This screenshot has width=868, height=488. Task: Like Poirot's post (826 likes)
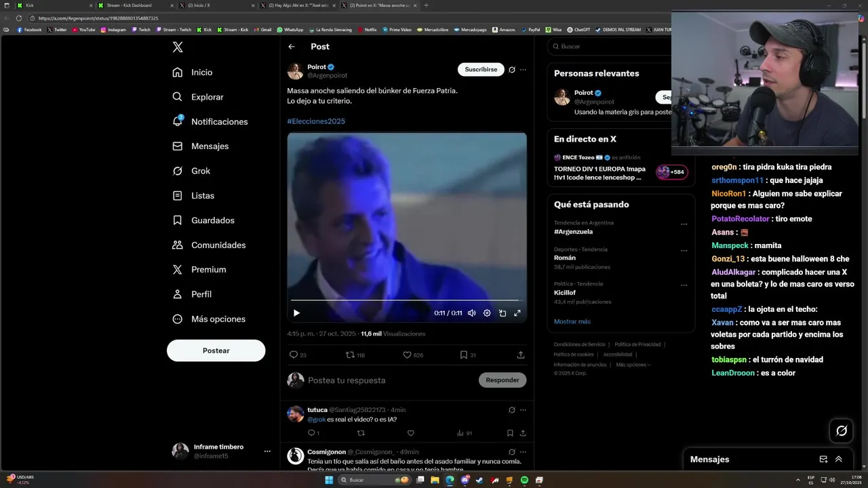pyautogui.click(x=413, y=355)
